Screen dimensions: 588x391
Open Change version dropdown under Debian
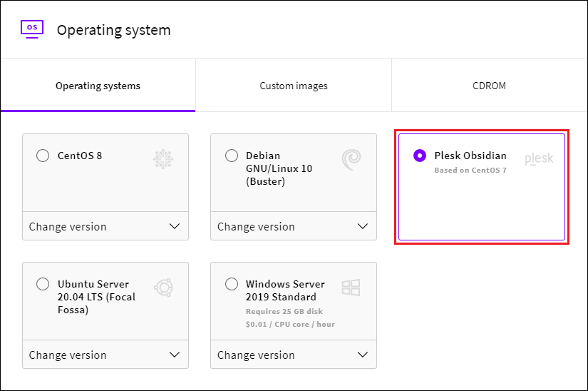tap(294, 226)
